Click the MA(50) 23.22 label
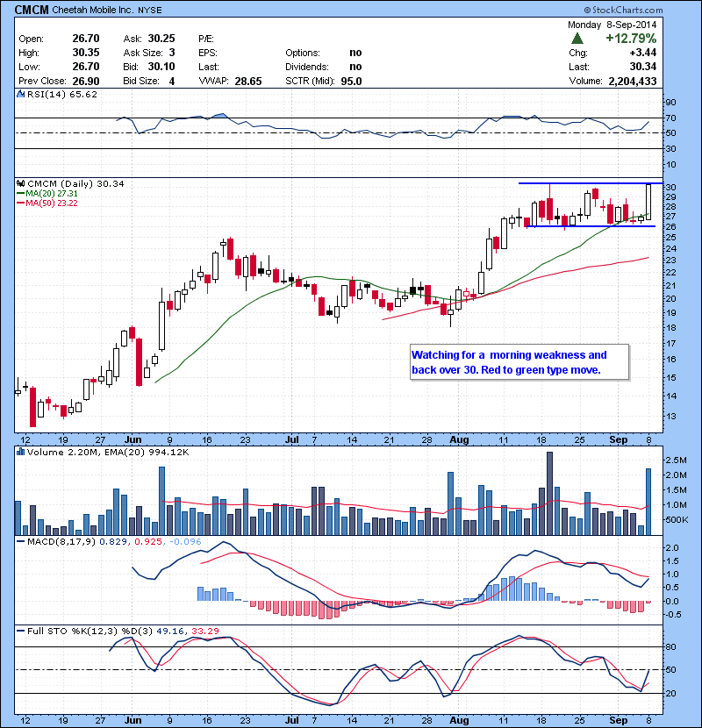The width and height of the screenshot is (702, 728). tap(52, 203)
